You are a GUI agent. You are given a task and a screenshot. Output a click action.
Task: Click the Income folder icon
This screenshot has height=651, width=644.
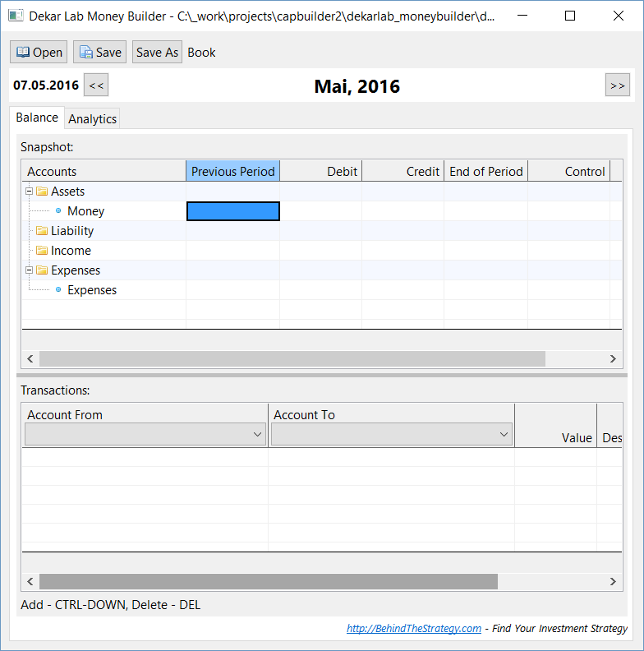coord(42,251)
